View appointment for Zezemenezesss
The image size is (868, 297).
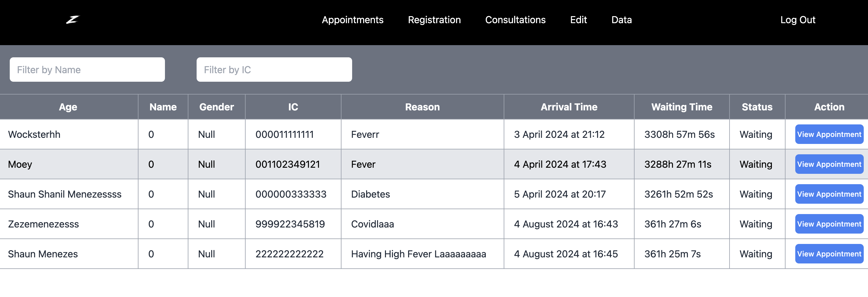(x=829, y=224)
